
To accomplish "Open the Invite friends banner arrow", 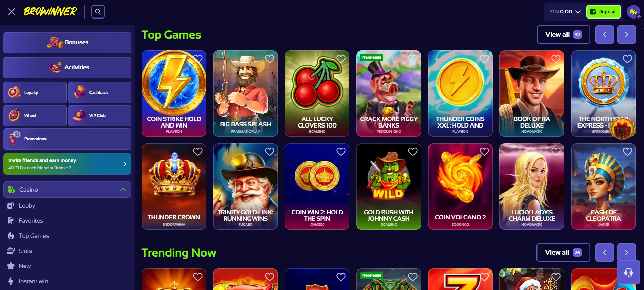I will coord(125,164).
